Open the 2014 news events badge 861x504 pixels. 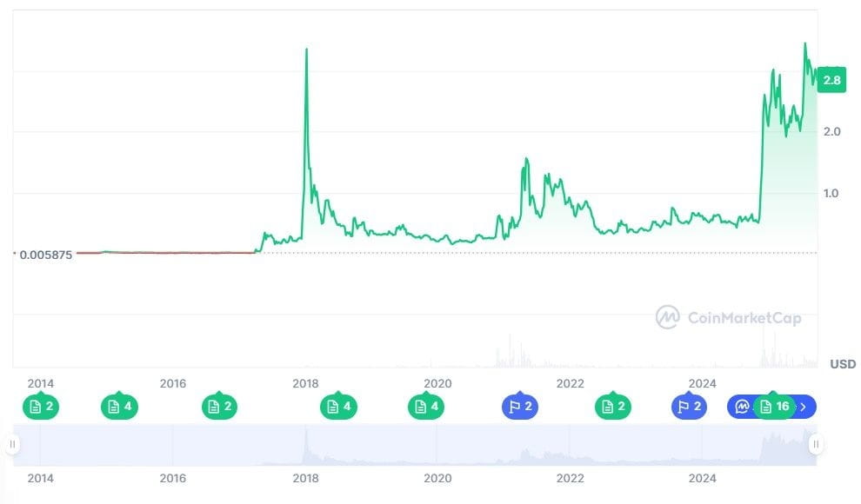coord(42,405)
